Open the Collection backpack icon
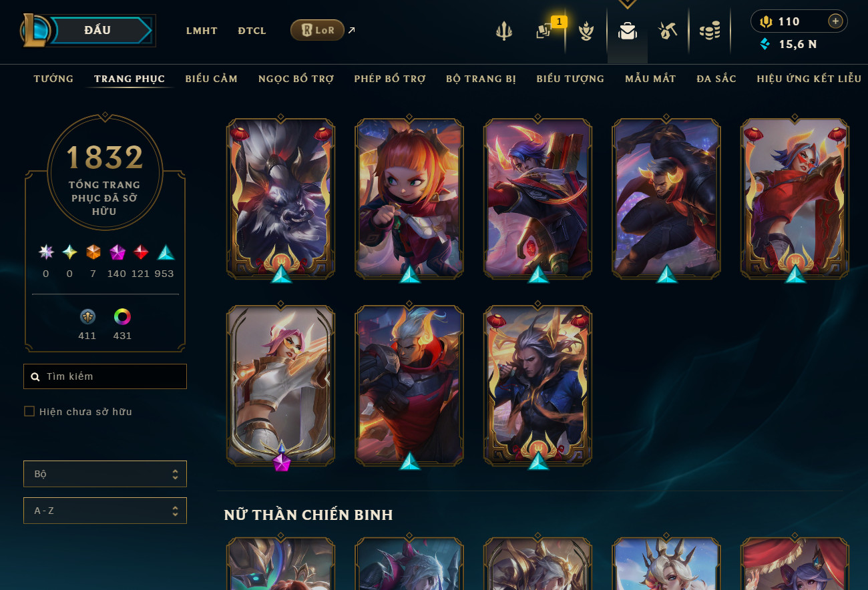The height and width of the screenshot is (590, 868). click(627, 31)
